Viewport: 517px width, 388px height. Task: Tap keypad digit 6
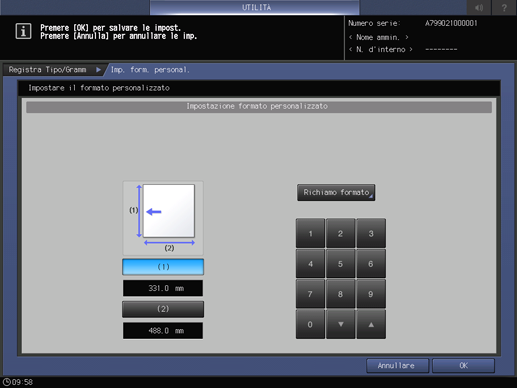click(x=371, y=264)
